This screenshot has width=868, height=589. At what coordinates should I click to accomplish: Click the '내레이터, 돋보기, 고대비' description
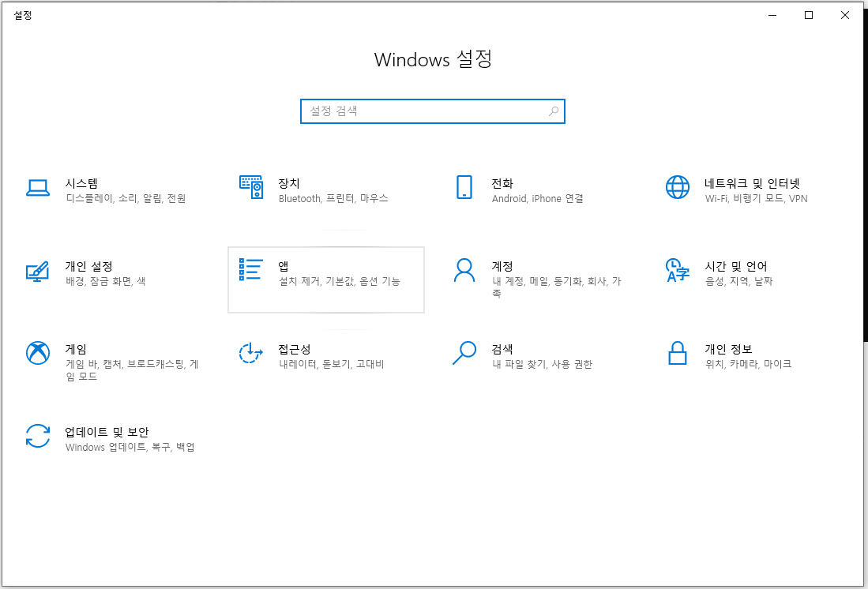331,364
